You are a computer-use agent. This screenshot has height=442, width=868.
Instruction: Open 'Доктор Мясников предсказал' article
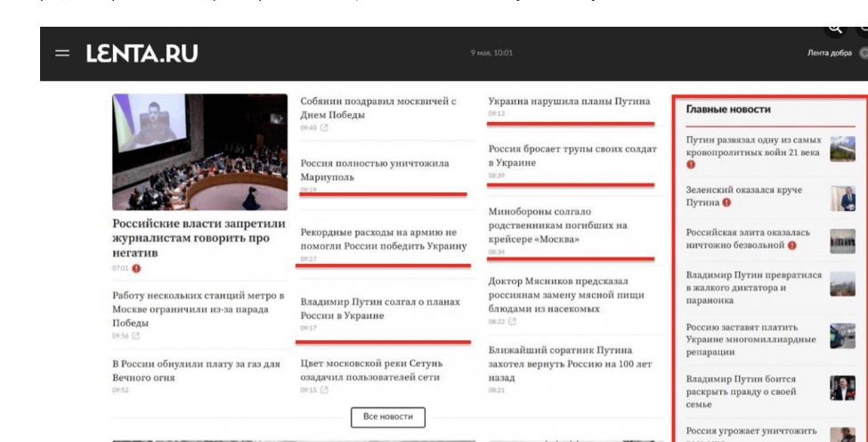565,295
